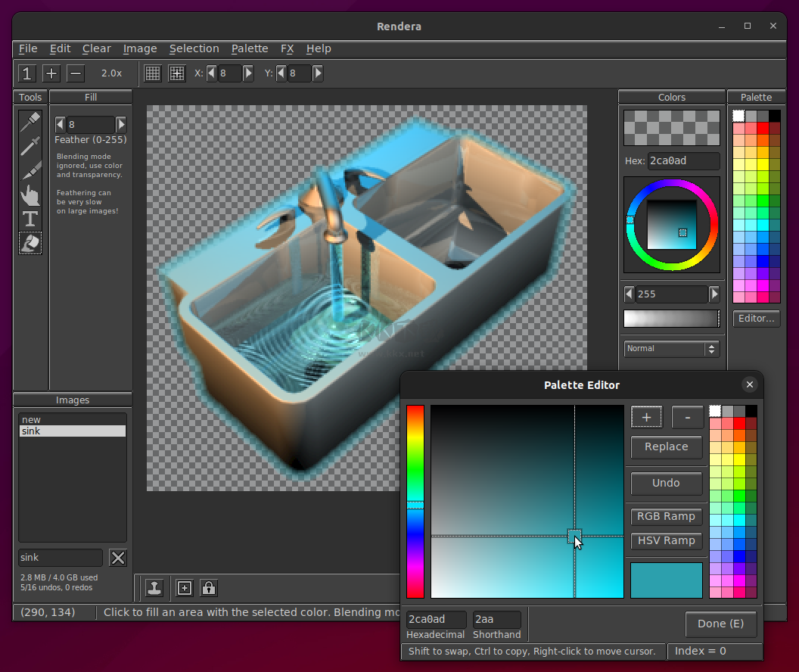Image resolution: width=799 pixels, height=672 pixels.
Task: Toggle the lock icon in bottom toolbar
Action: [209, 588]
